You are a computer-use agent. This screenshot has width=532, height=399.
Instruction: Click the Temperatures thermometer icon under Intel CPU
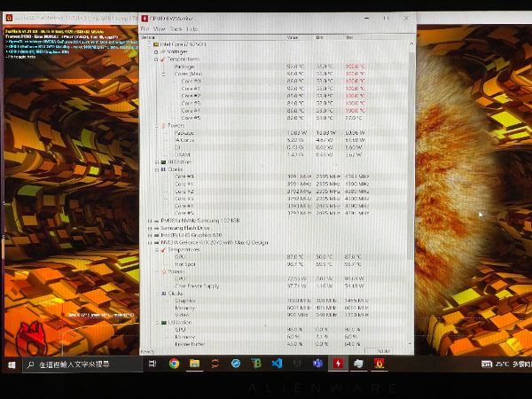163,59
